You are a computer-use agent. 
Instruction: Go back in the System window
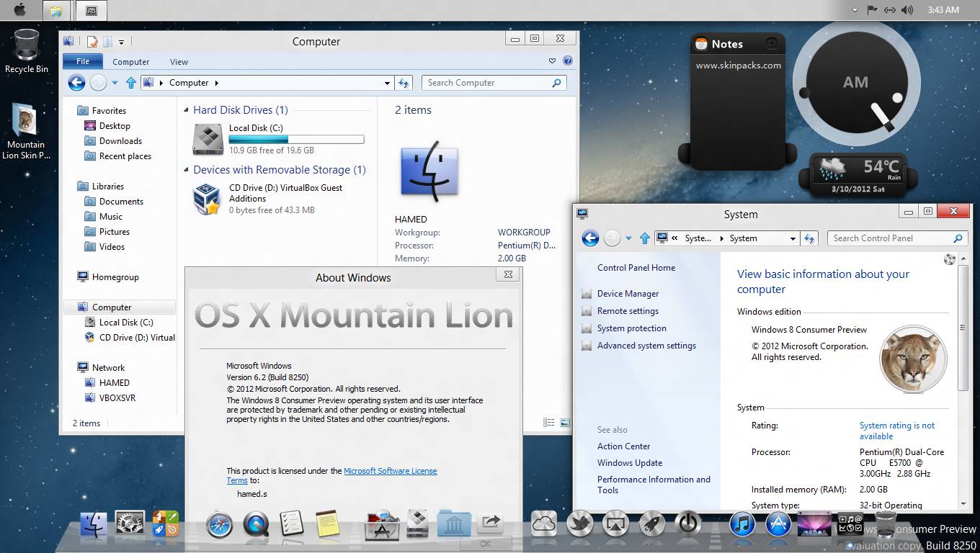coord(590,238)
